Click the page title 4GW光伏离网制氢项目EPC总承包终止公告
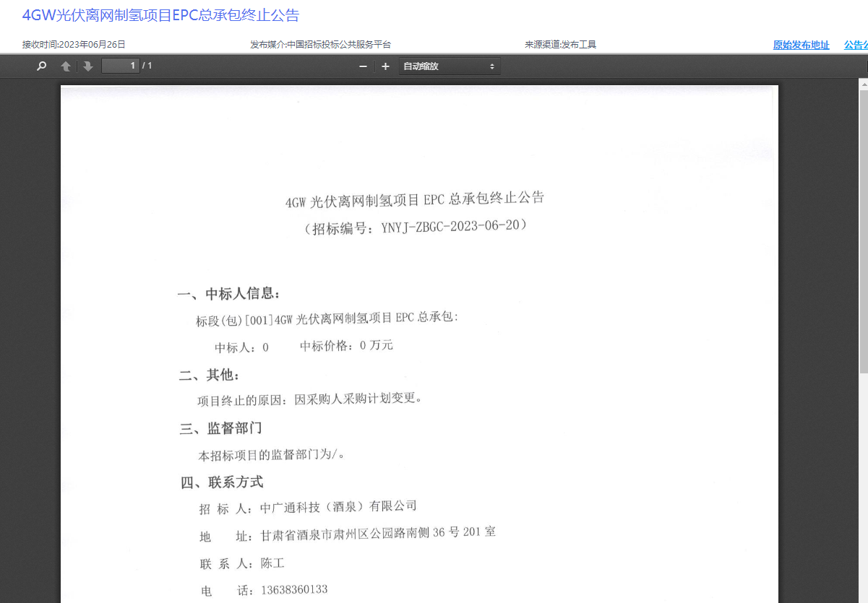 (160, 15)
